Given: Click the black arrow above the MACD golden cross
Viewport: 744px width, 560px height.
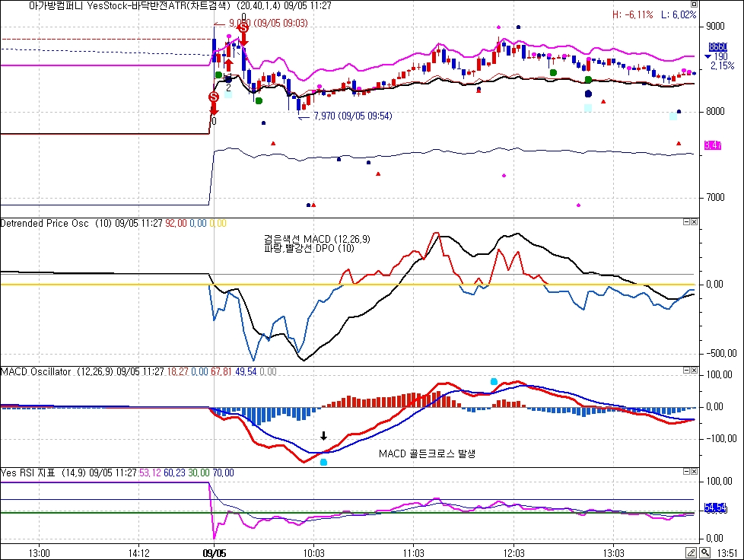Looking at the screenshot, I should pos(323,436).
